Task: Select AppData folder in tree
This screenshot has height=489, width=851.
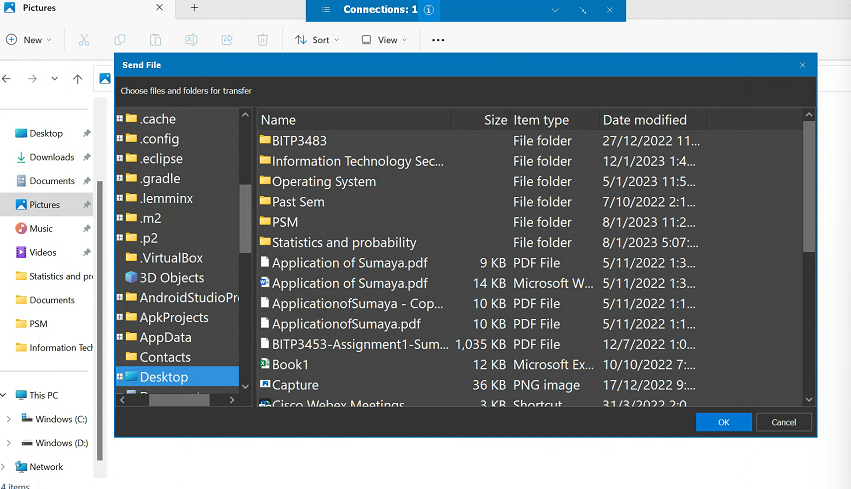Action: click(x=166, y=337)
